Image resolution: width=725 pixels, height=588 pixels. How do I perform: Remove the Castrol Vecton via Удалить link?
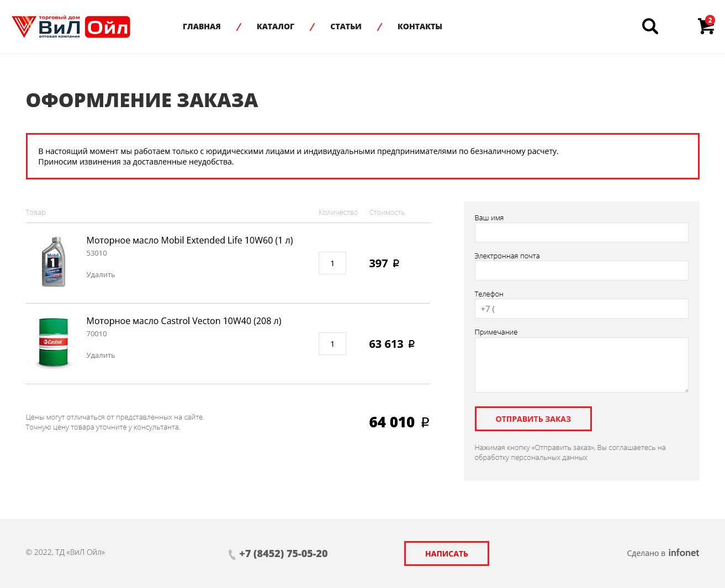click(x=100, y=355)
